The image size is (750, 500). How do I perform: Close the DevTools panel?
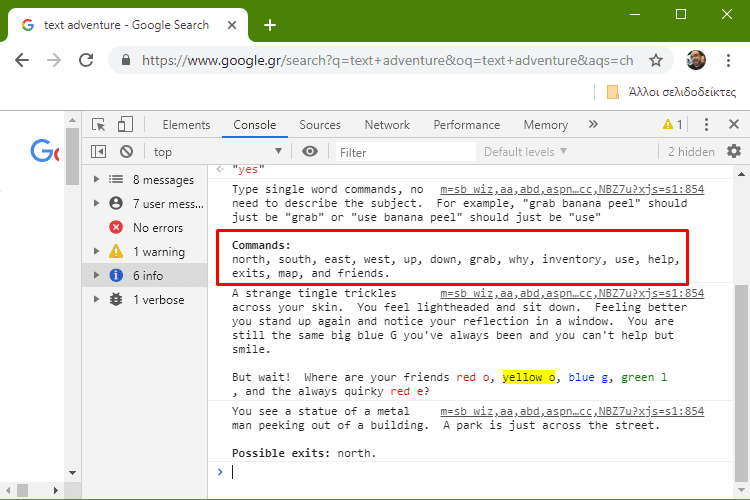[734, 124]
